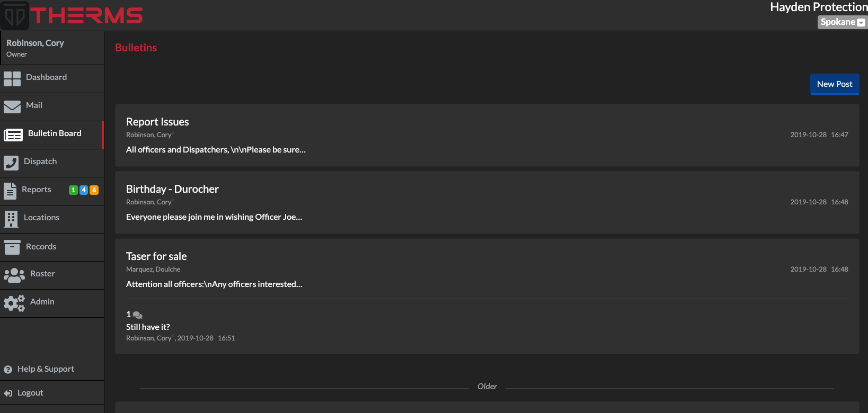Open Admin via the gears icon
This screenshot has height=413, width=868.
tap(14, 303)
